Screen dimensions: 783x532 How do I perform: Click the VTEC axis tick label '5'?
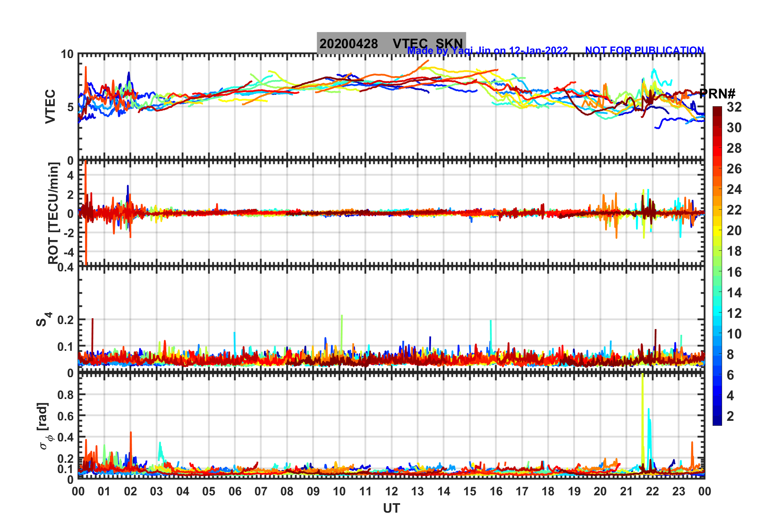[x=70, y=107]
